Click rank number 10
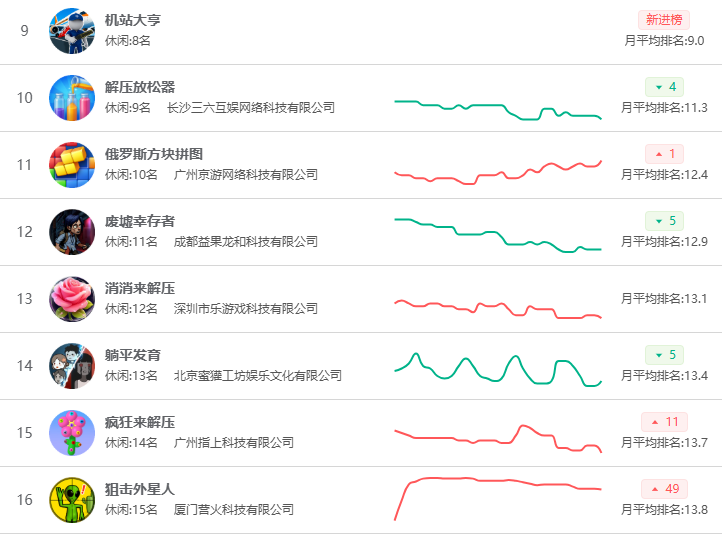Viewport: 722px width, 539px height. tap(24, 98)
